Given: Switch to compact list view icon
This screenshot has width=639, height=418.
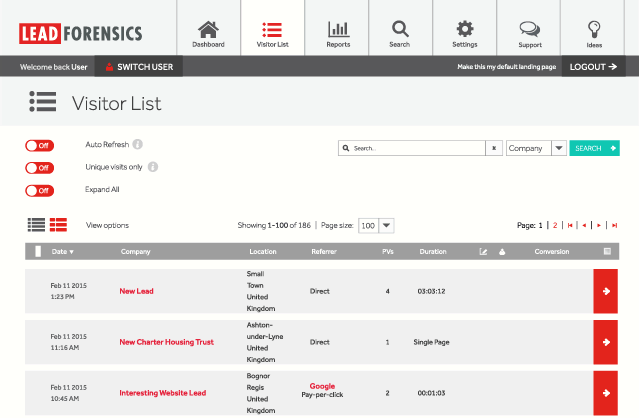Looking at the screenshot, I should [x=36, y=225].
